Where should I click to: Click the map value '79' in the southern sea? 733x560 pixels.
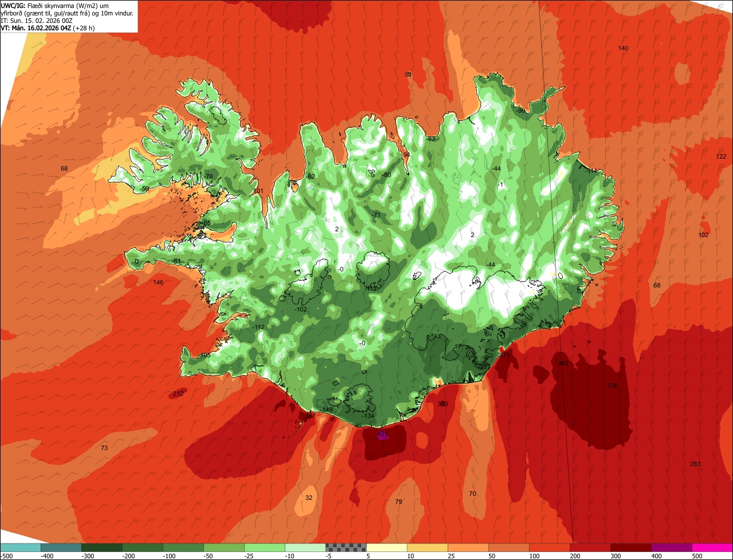point(399,502)
